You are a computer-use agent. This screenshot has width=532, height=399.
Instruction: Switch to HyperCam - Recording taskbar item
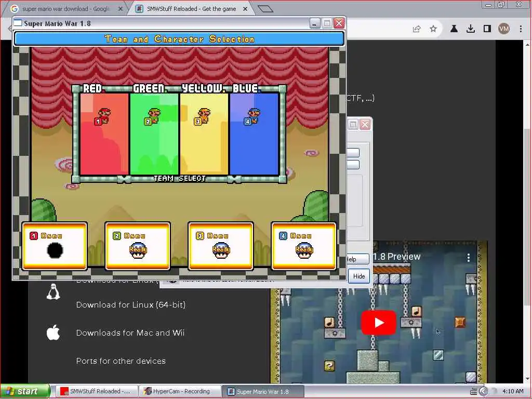click(x=180, y=391)
